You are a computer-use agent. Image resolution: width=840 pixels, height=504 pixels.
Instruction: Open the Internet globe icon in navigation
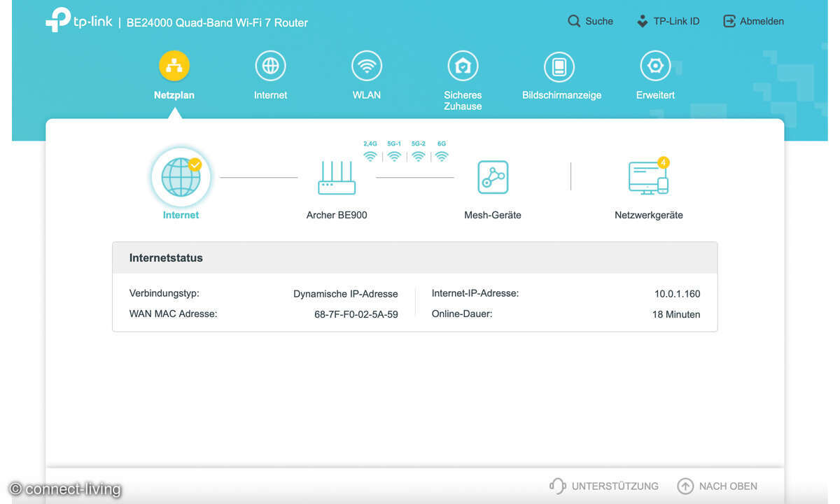pos(270,66)
